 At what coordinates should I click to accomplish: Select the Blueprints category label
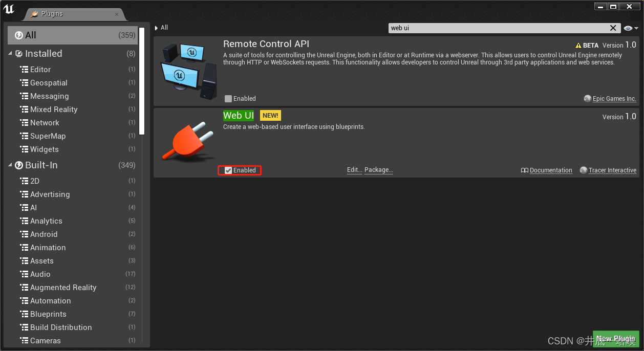(48, 314)
